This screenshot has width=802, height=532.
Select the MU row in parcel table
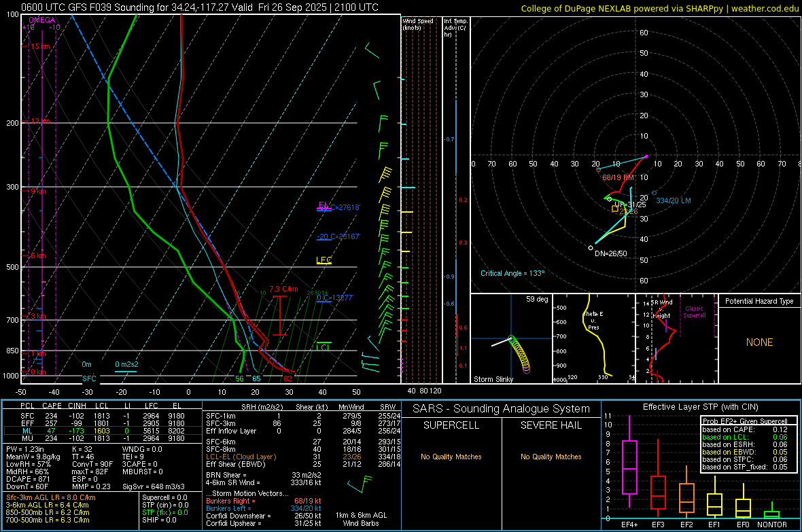tap(102, 438)
